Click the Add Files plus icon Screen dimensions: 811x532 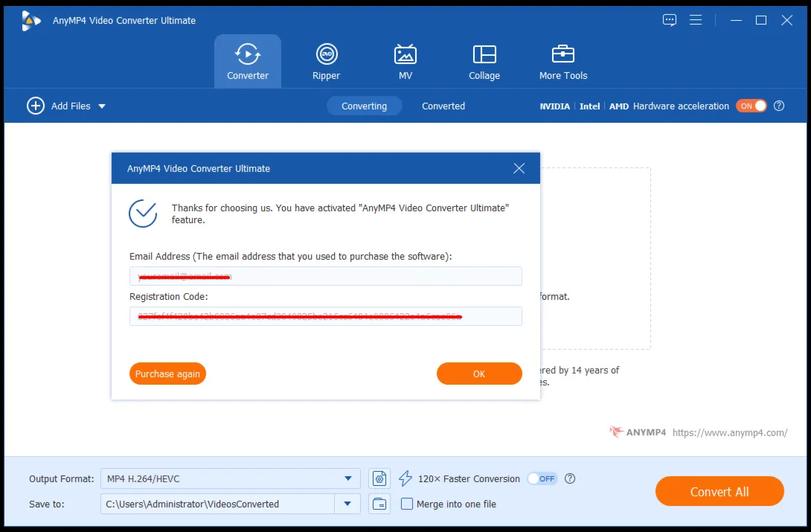[36, 106]
